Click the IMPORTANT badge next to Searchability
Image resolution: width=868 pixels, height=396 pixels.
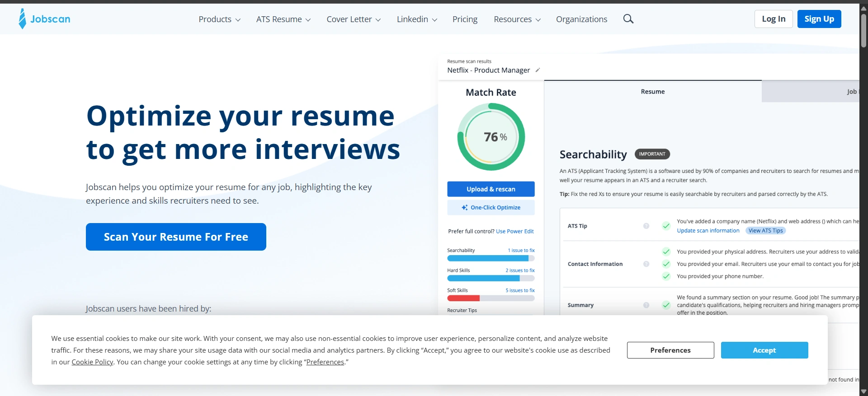coord(652,154)
